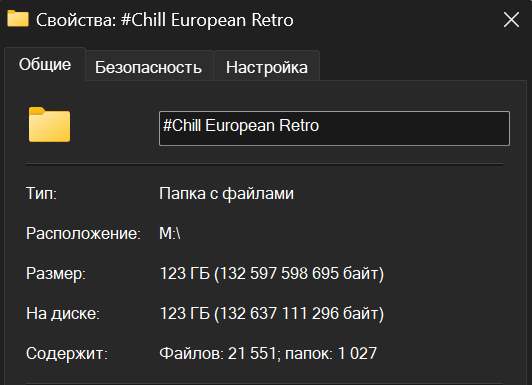Switch to the Общие tab
532x385 pixels.
pyautogui.click(x=45, y=64)
